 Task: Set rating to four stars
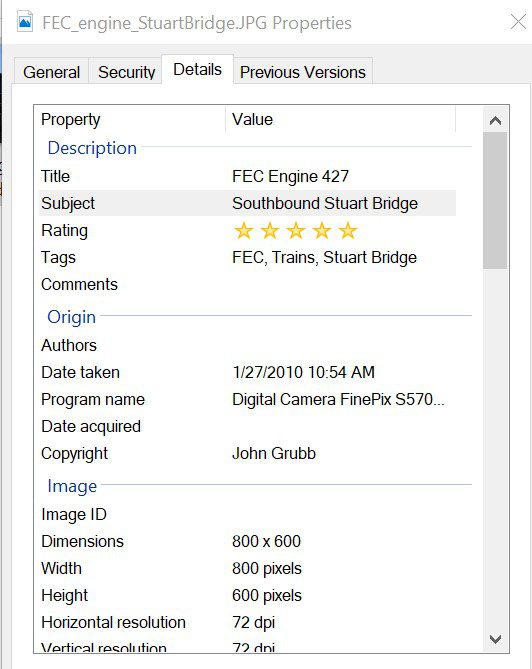pos(322,230)
